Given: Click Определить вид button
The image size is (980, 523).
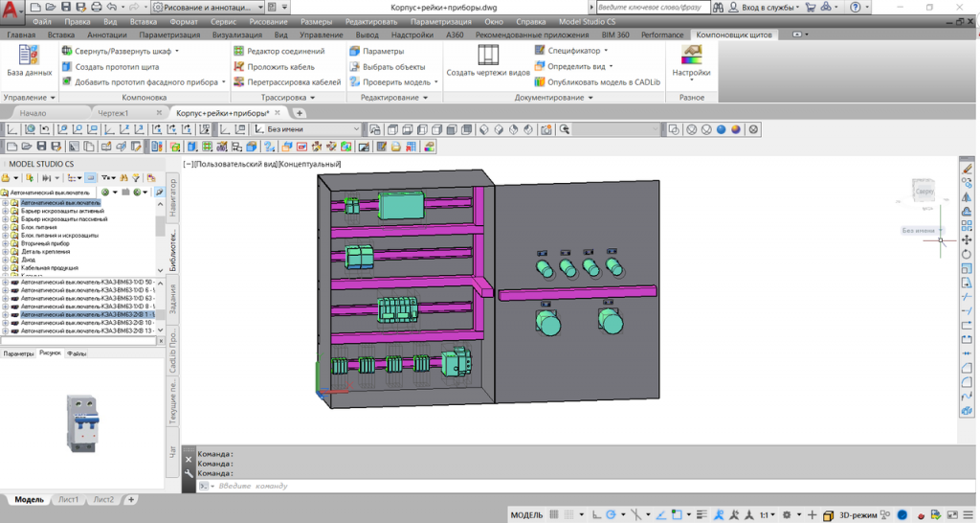Looking at the screenshot, I should click(x=574, y=66).
